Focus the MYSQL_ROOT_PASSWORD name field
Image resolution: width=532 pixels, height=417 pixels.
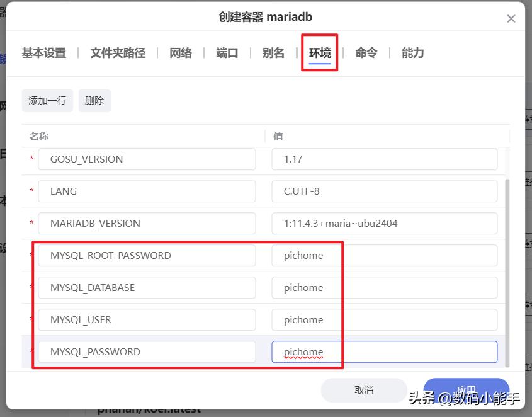click(147, 255)
